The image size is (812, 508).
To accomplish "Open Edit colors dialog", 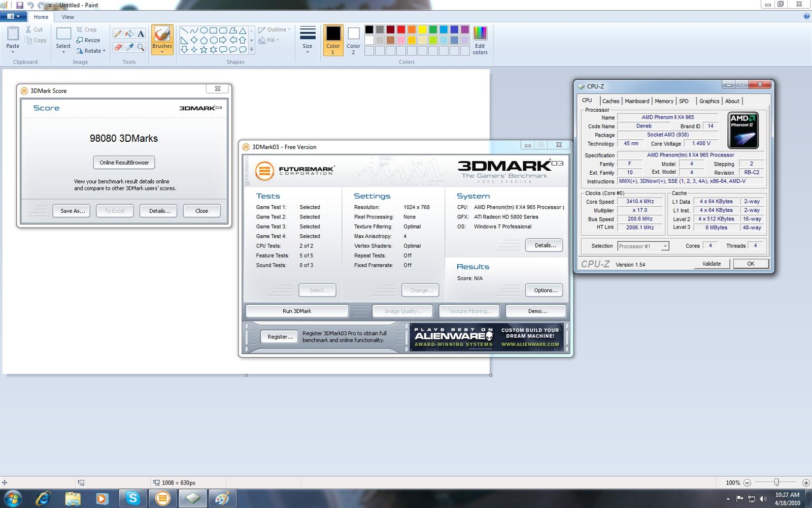I will point(480,40).
